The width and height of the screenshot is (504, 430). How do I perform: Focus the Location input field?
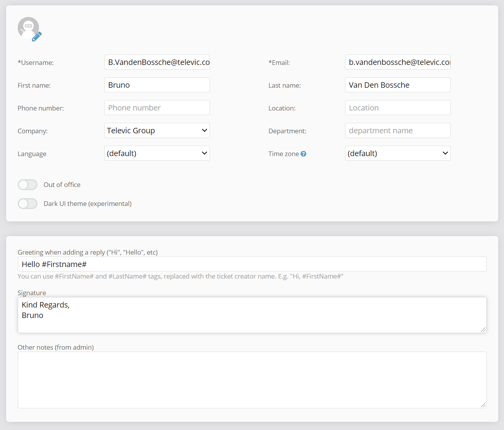pos(397,108)
